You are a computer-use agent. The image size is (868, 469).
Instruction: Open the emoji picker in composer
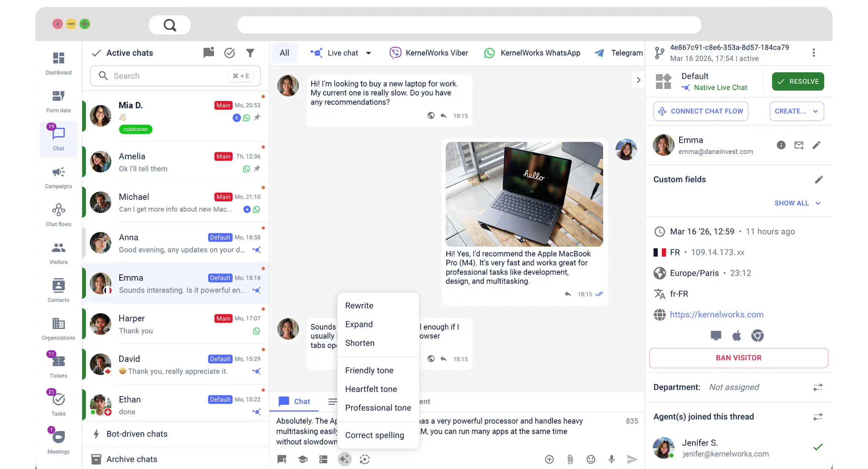(x=591, y=459)
